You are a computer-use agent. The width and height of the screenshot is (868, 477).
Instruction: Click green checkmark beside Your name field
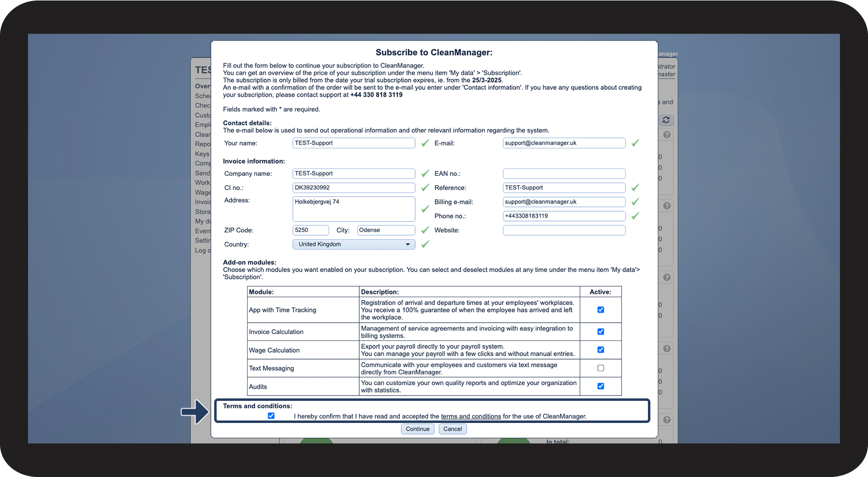pos(425,143)
